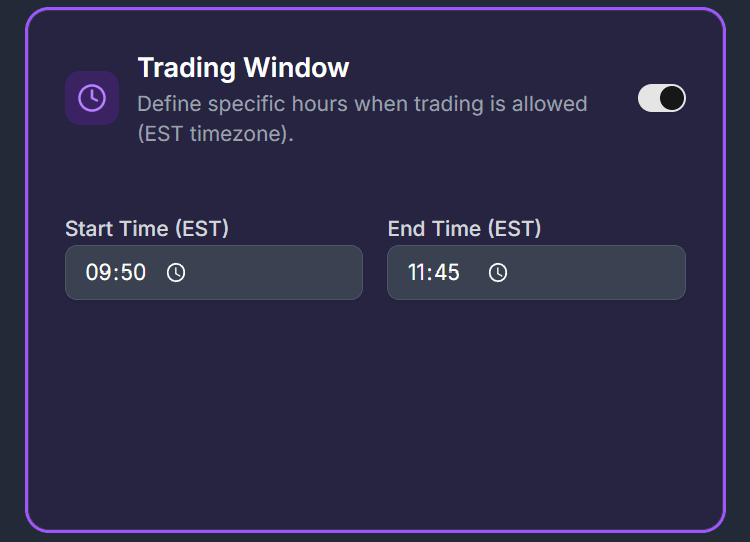Select the hour 11 in End Time

click(418, 272)
